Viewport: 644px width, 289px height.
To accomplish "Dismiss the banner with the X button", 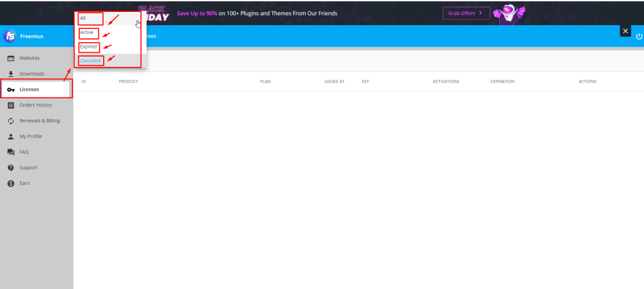I will pos(626,31).
